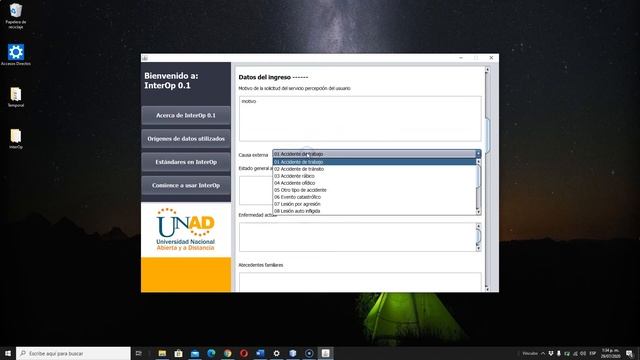Open the circular icon app in taskbar
The image size is (640, 360).
pyautogui.click(x=309, y=353)
